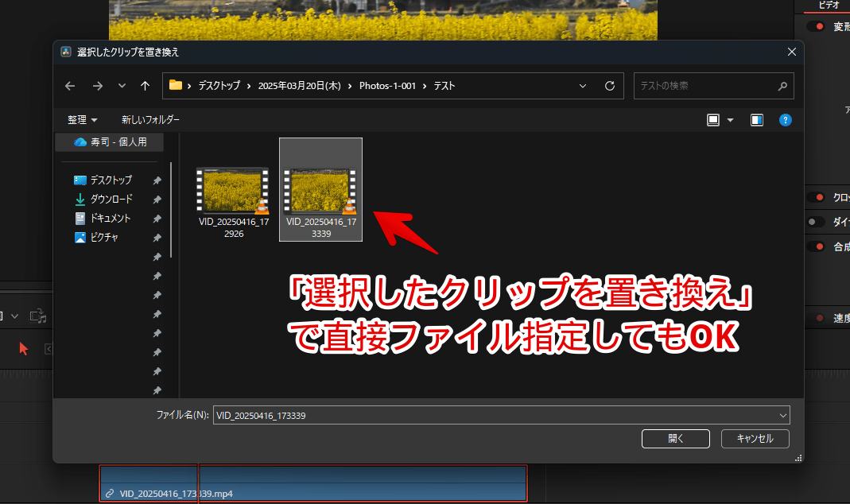This screenshot has height=504, width=850.
Task: Enable the ダイ toggle in inspector
Action: click(815, 222)
